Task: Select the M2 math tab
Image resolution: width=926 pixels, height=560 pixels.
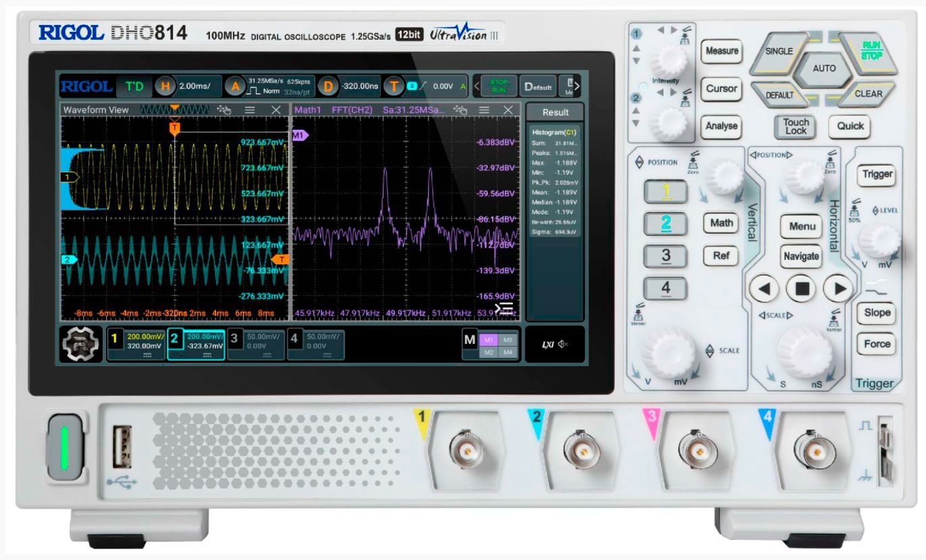Action: (489, 351)
